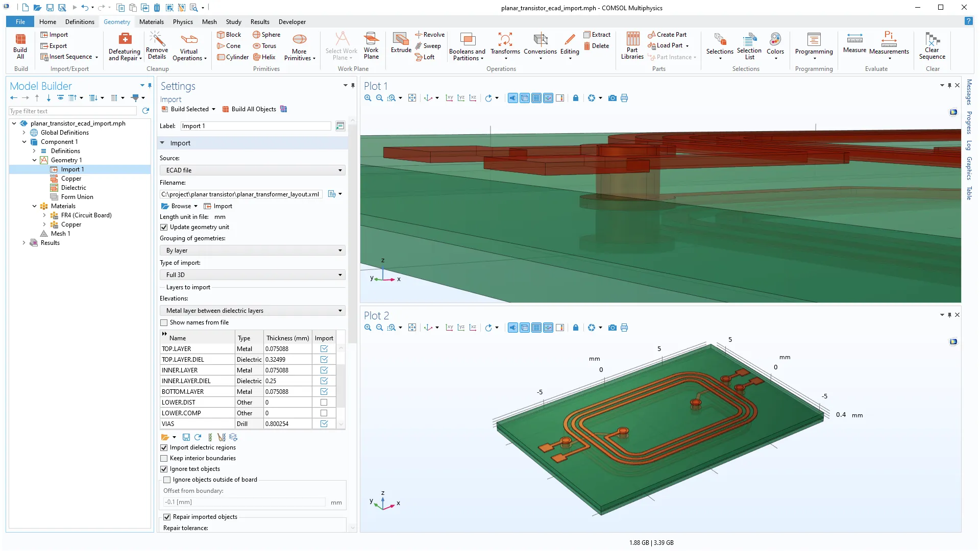Expand the Results tree node
The image size is (980, 551).
pyautogui.click(x=24, y=243)
